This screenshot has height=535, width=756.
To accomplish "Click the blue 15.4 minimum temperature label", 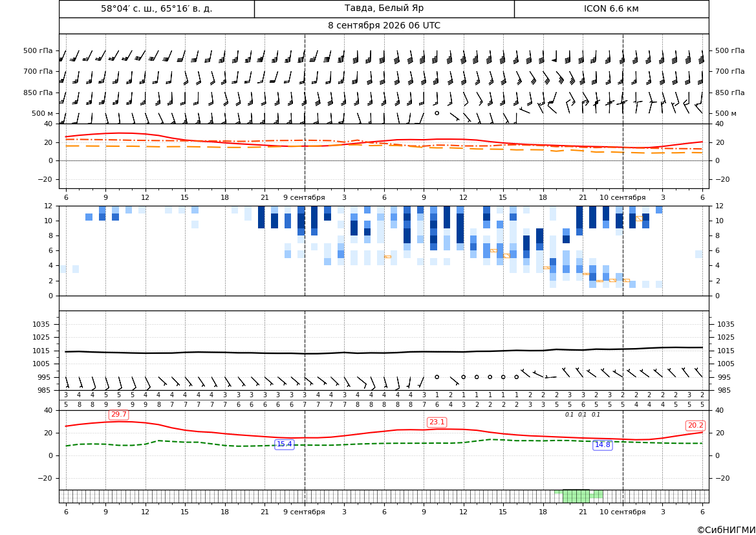I will (x=284, y=444).
